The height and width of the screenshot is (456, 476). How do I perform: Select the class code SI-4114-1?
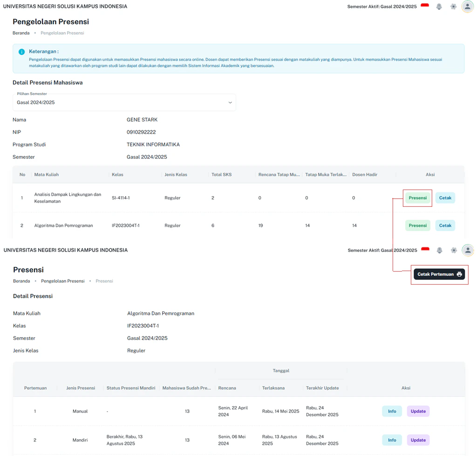121,198
